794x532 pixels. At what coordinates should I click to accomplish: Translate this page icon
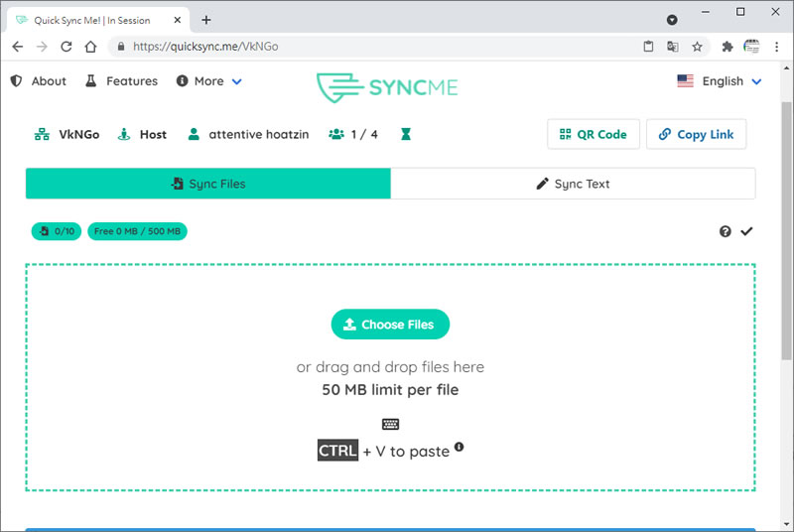673,47
